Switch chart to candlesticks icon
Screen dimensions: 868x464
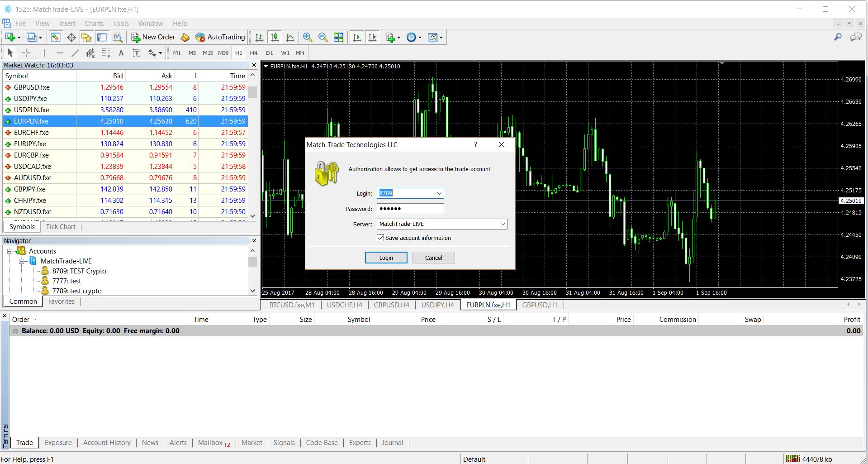[x=275, y=37]
